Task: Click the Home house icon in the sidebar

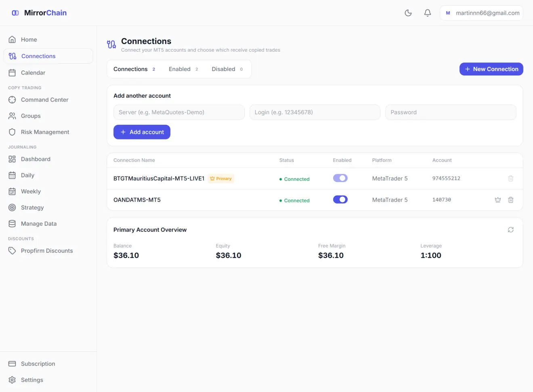Action: pyautogui.click(x=12, y=40)
